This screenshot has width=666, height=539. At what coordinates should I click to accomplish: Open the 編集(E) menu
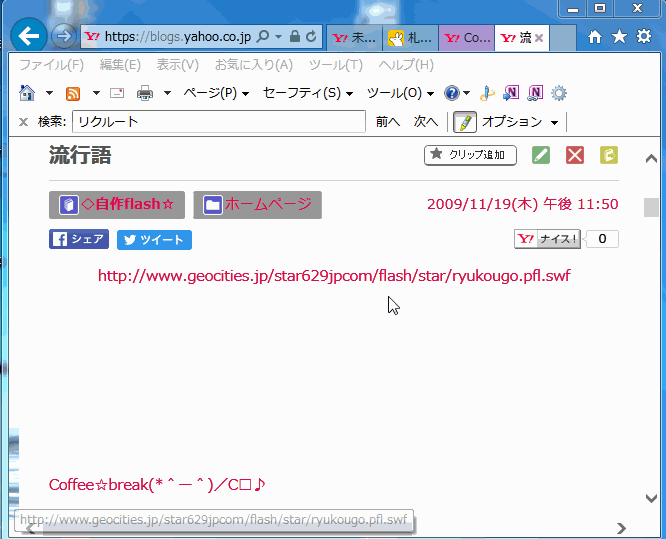[120, 65]
